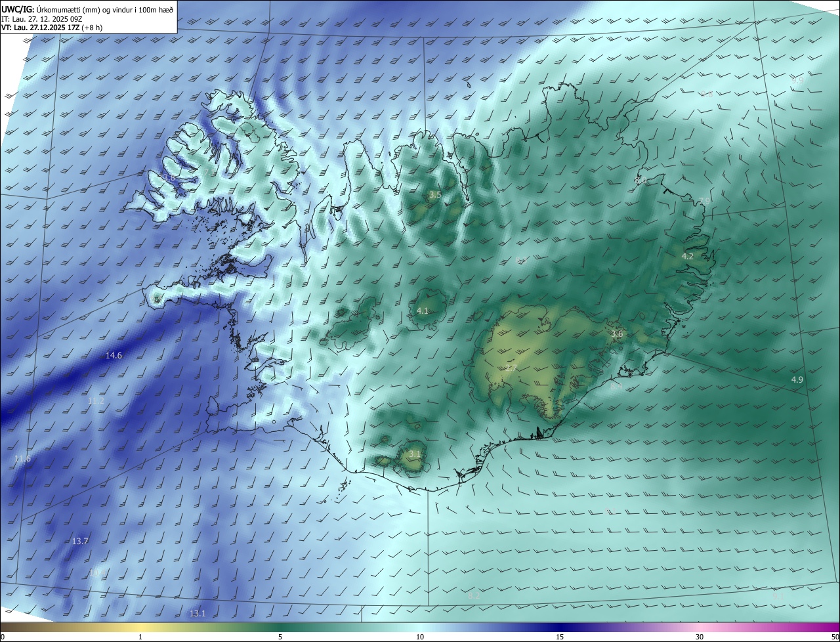Click the 13.1 value label near the colorbar
Viewport: 840px width, 642px height.
198,613
